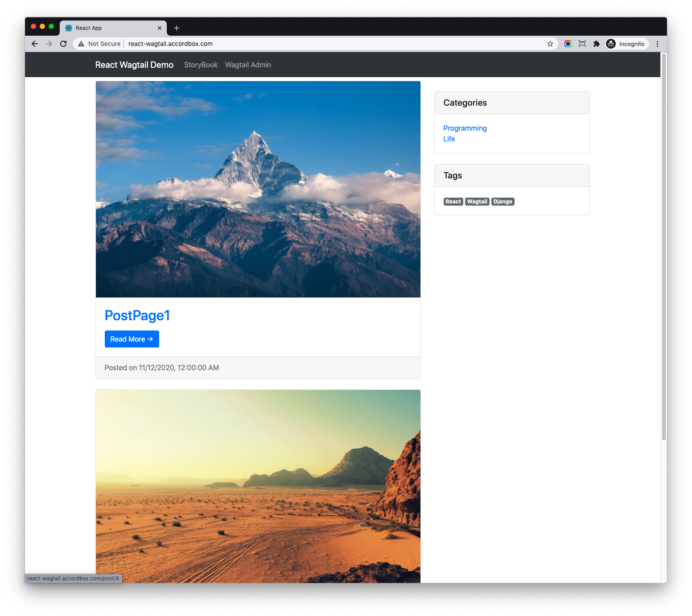Click the Not Secure warning icon

click(x=81, y=44)
